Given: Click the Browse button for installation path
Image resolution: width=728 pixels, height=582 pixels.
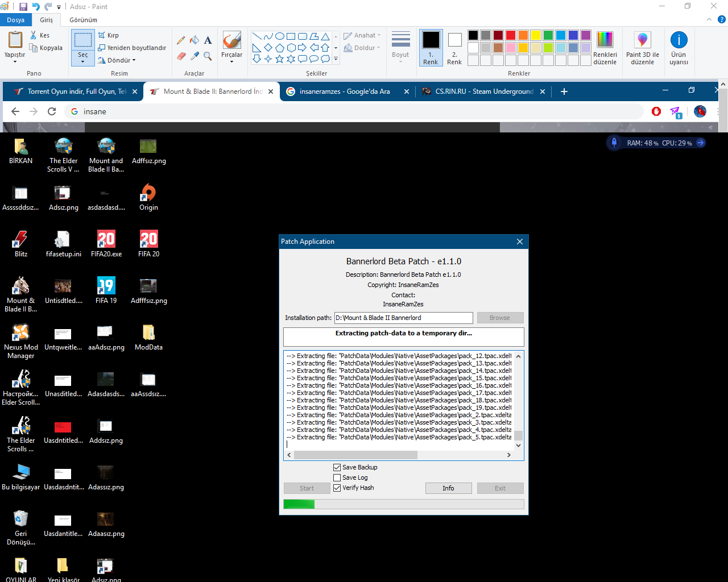Looking at the screenshot, I should coord(500,318).
